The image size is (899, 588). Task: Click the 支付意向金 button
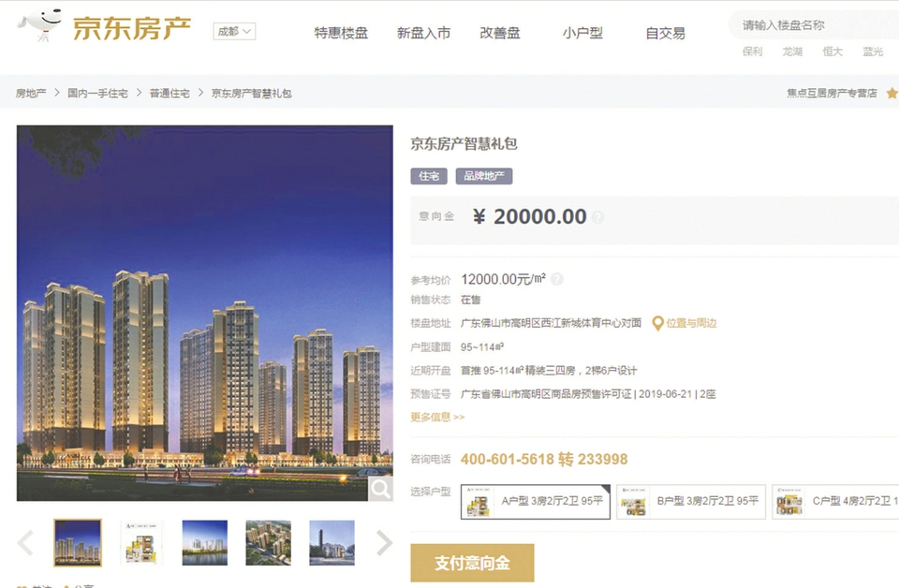pos(472,563)
